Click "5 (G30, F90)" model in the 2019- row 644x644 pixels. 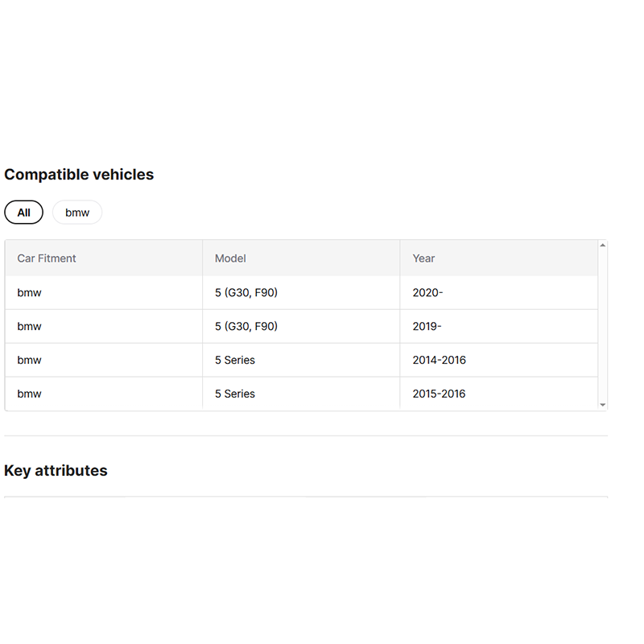[x=246, y=327]
